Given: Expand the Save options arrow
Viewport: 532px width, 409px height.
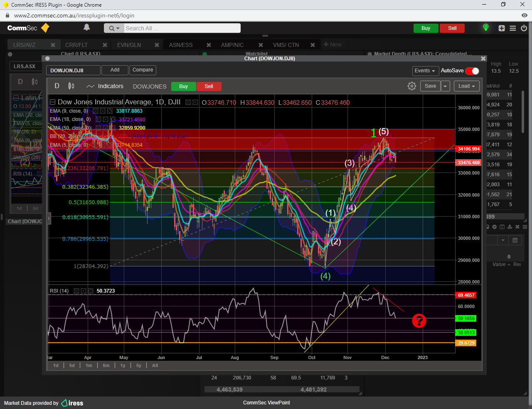Looking at the screenshot, I should coord(445,86).
